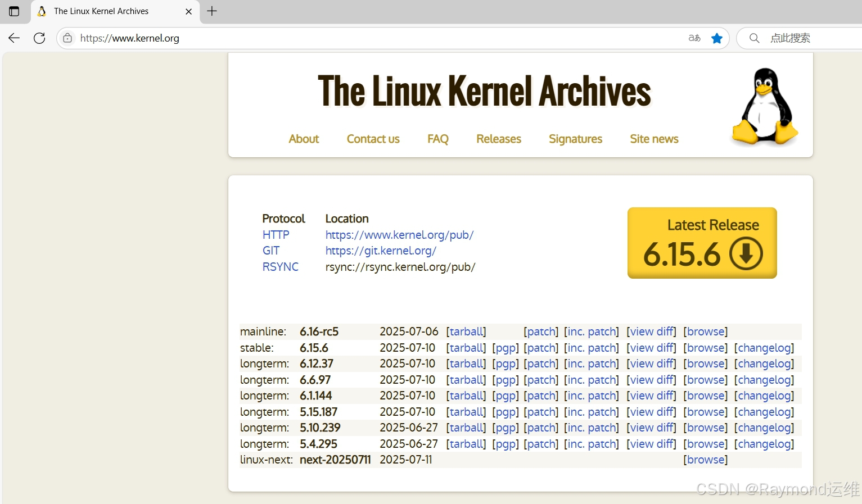Image resolution: width=862 pixels, height=504 pixels.
Task: Toggle the bookmark star icon
Action: (717, 38)
